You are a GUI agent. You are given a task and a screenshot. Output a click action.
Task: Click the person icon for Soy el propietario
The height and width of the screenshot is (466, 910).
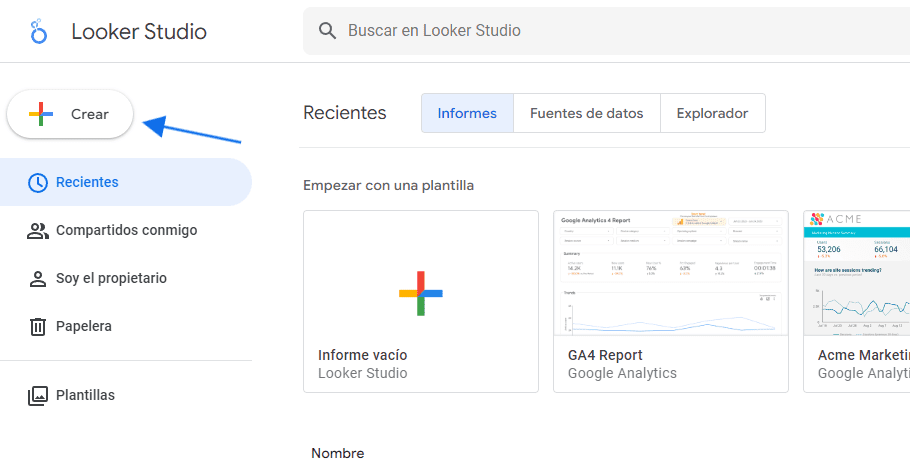[x=38, y=279]
